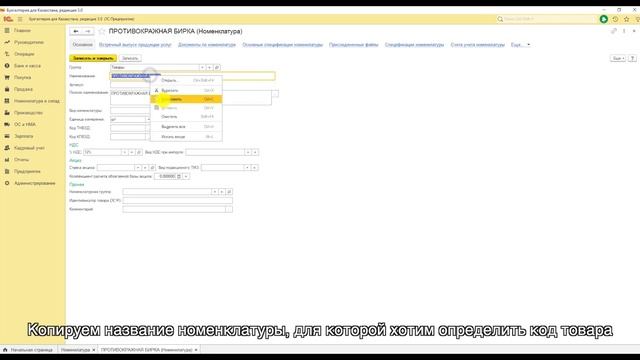Open the % НДС field dropdown arrow

(124, 152)
